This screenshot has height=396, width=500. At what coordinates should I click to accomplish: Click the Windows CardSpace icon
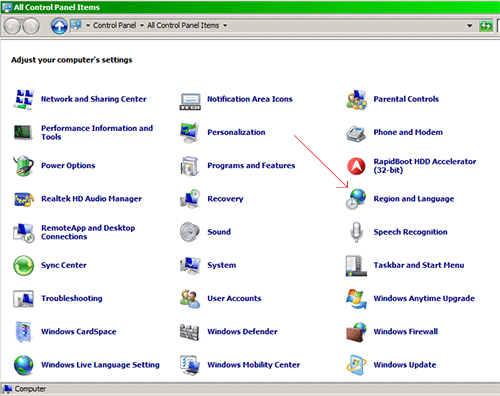23,332
